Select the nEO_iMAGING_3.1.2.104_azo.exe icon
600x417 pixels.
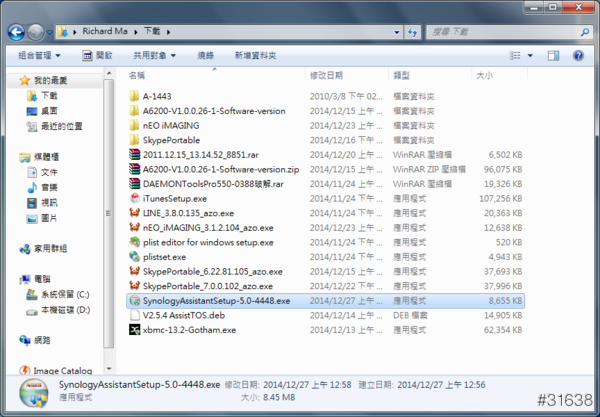[134, 227]
